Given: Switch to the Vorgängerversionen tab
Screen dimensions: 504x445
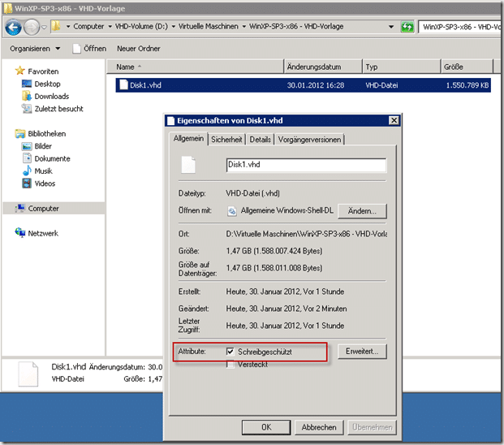Looking at the screenshot, I should point(309,140).
